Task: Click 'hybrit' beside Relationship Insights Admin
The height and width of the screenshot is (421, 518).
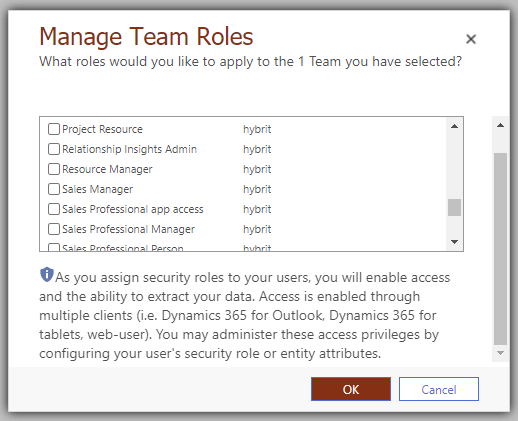Action: [x=257, y=149]
